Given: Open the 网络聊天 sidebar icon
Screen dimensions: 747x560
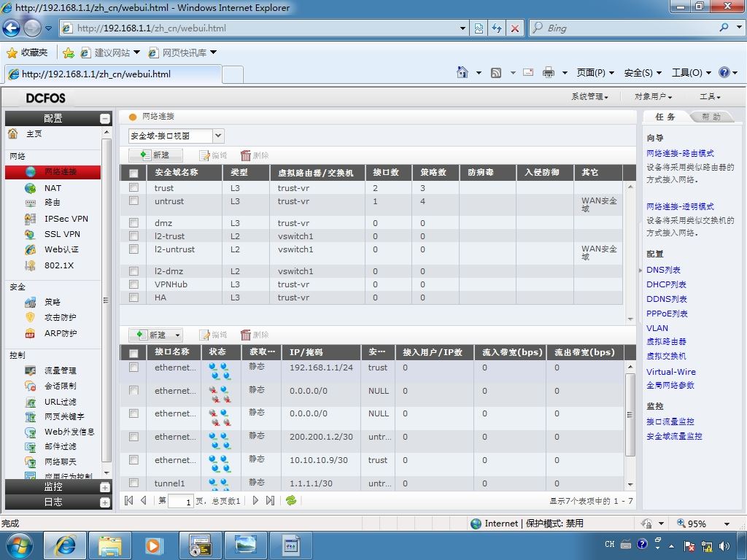Looking at the screenshot, I should coord(31,462).
